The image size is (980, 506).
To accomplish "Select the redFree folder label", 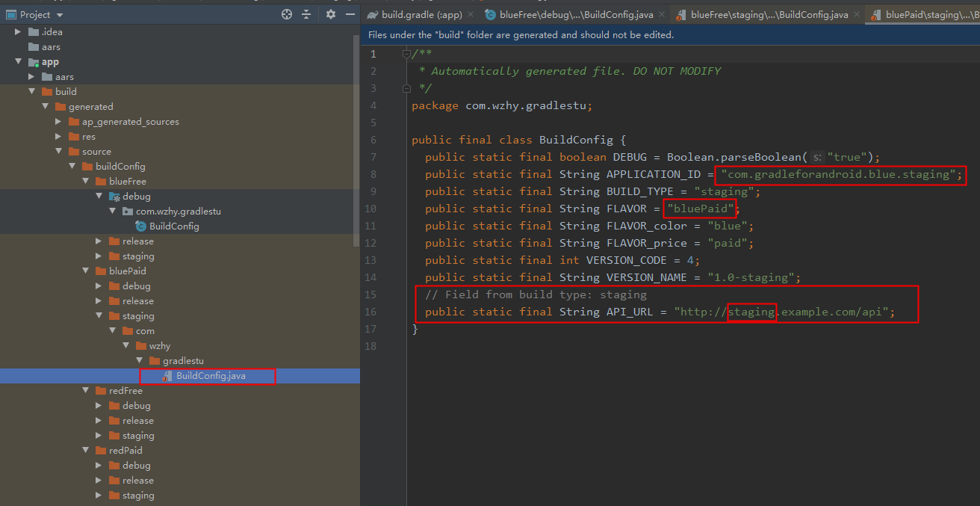I will point(125,390).
